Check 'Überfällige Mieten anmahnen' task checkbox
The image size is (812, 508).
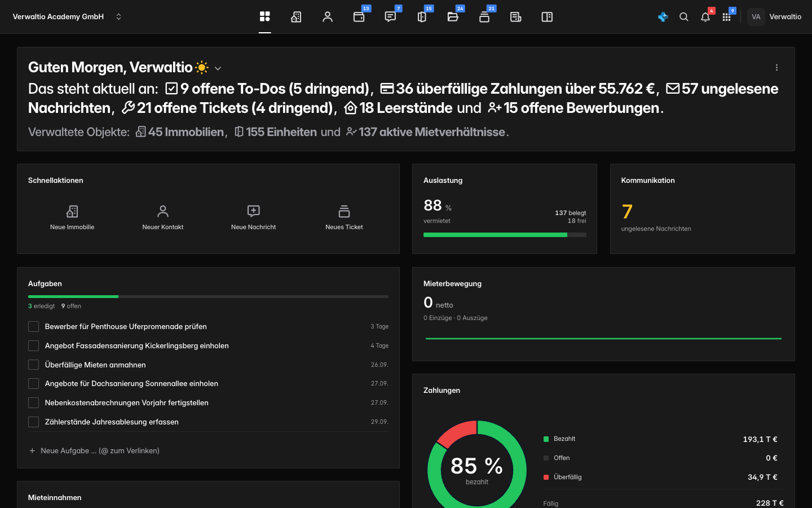point(34,365)
